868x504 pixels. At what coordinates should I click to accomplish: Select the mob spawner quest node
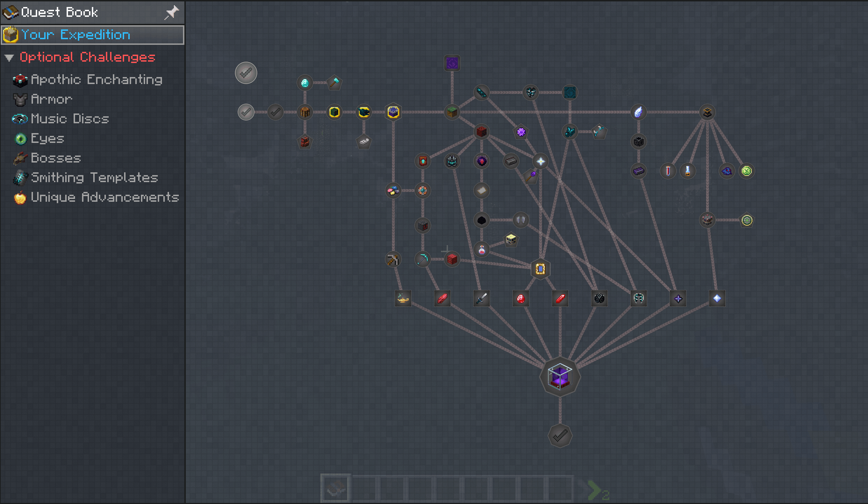pos(707,220)
